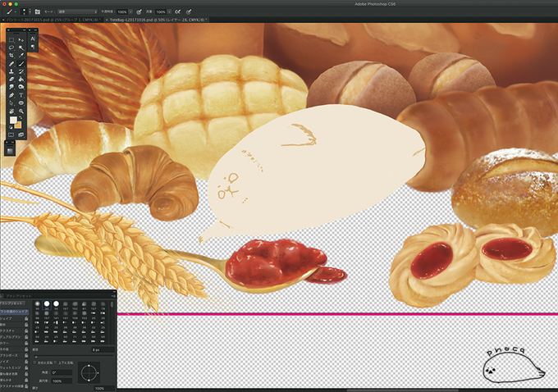Image resolution: width=558 pixels, height=392 pixels.
Task: Select the Paint Bucket tool
Action: coord(21,80)
